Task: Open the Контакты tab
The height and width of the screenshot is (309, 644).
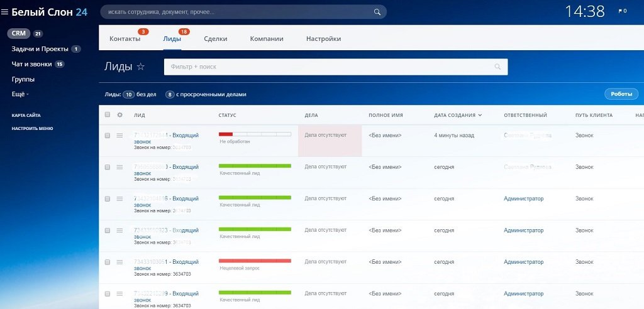Action: [x=125, y=39]
